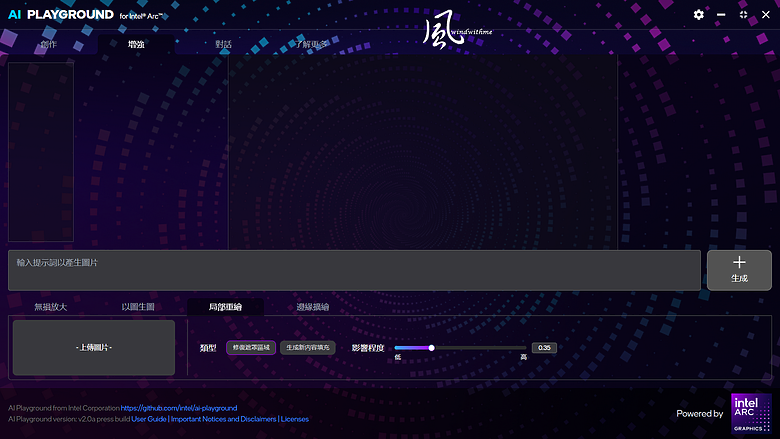Select the 增強 tab

pyautogui.click(x=136, y=44)
